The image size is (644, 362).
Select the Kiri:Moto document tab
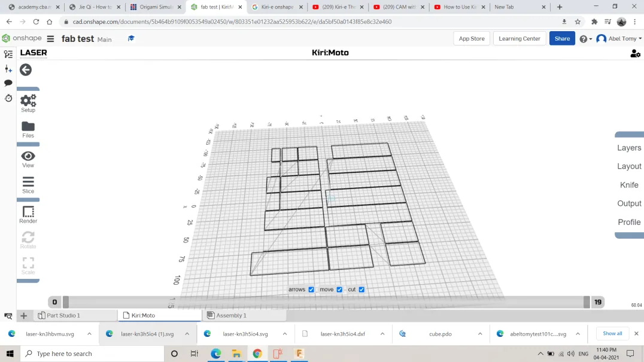[x=160, y=315]
